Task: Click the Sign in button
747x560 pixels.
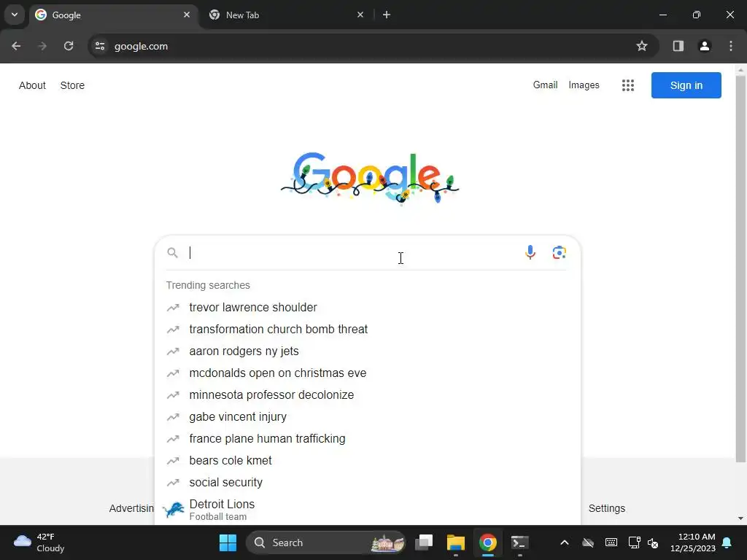Action: pyautogui.click(x=686, y=85)
